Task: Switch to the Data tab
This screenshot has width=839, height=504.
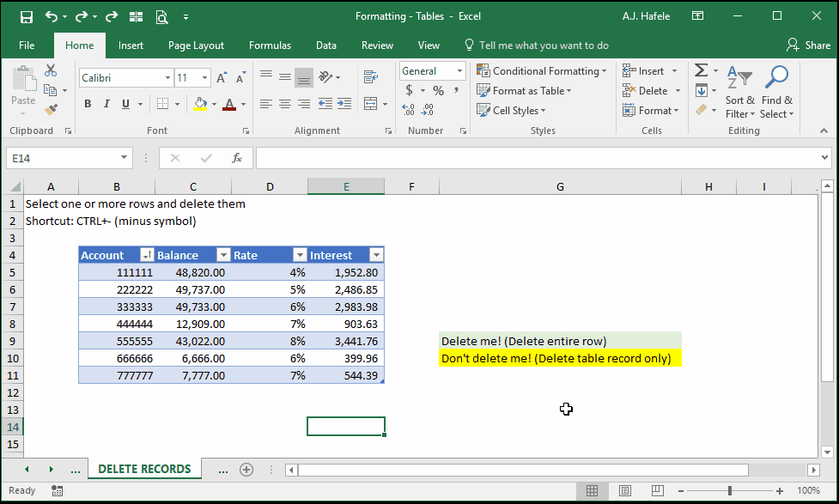Action: (325, 46)
